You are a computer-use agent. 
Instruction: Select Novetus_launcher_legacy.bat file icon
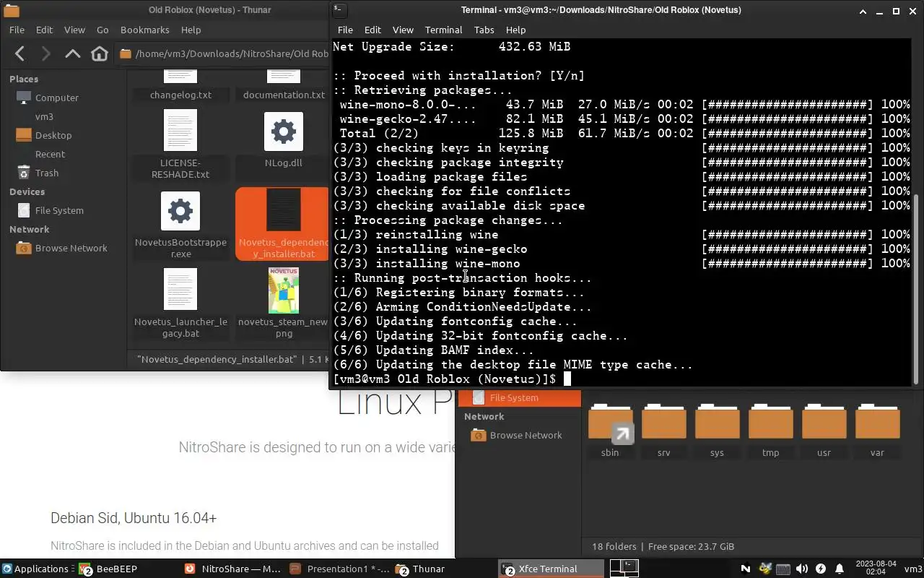coord(180,290)
